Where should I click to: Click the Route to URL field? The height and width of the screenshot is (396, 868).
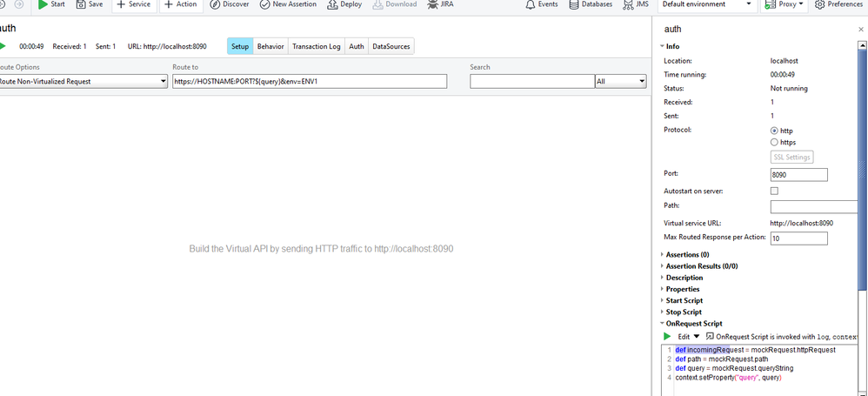310,82
